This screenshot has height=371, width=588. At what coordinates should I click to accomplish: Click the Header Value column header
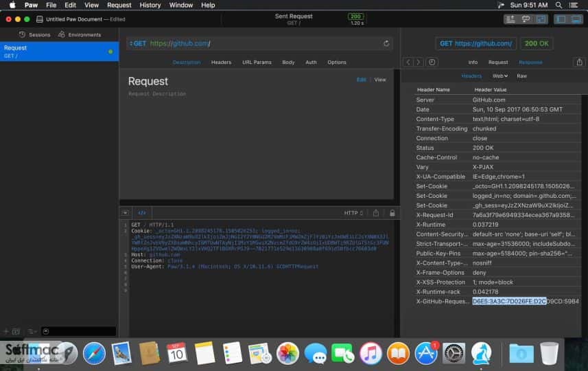click(490, 90)
